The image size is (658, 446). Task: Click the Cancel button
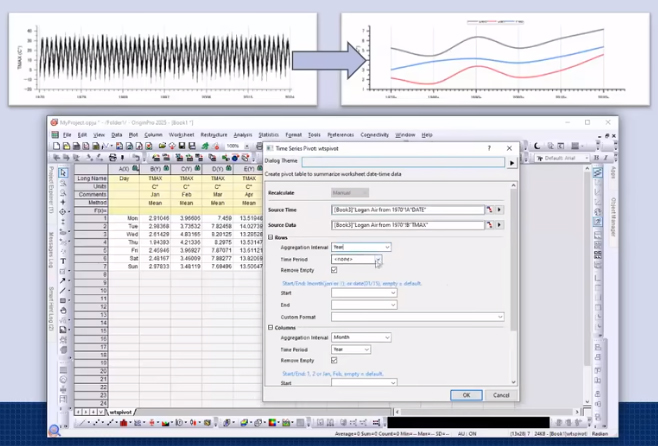pyautogui.click(x=501, y=395)
